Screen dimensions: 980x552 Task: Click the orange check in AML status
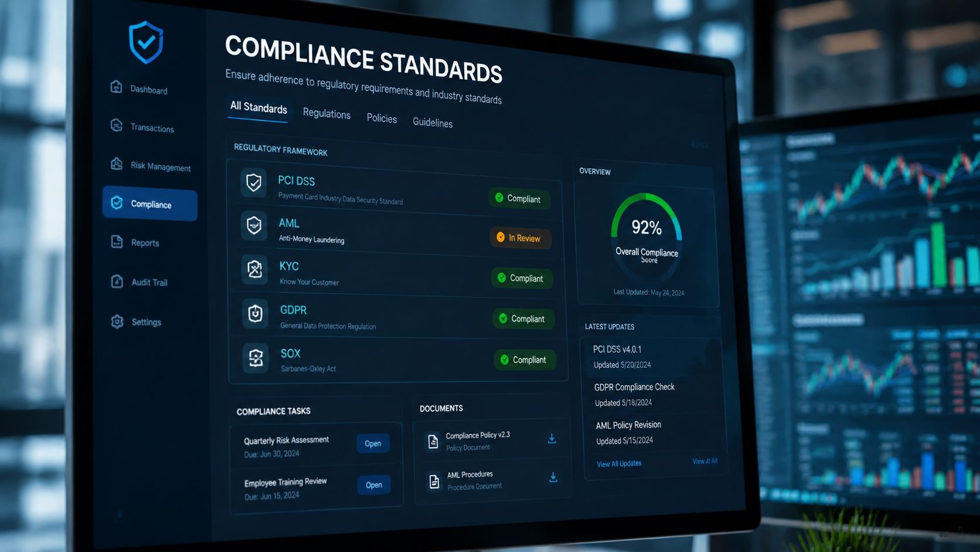click(x=501, y=237)
